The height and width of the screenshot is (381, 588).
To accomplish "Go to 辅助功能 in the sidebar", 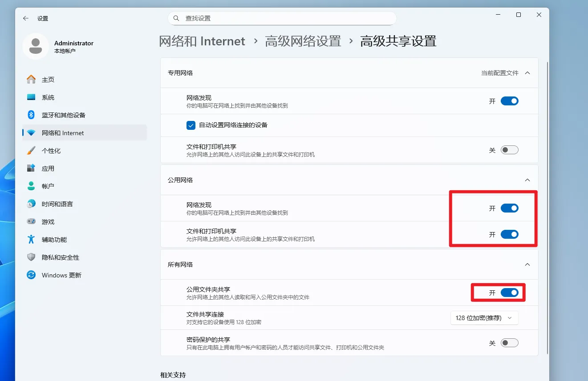I will (85, 240).
